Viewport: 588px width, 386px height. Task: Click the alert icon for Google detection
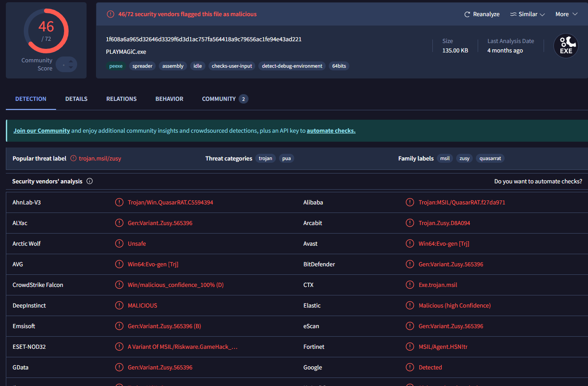[410, 367]
